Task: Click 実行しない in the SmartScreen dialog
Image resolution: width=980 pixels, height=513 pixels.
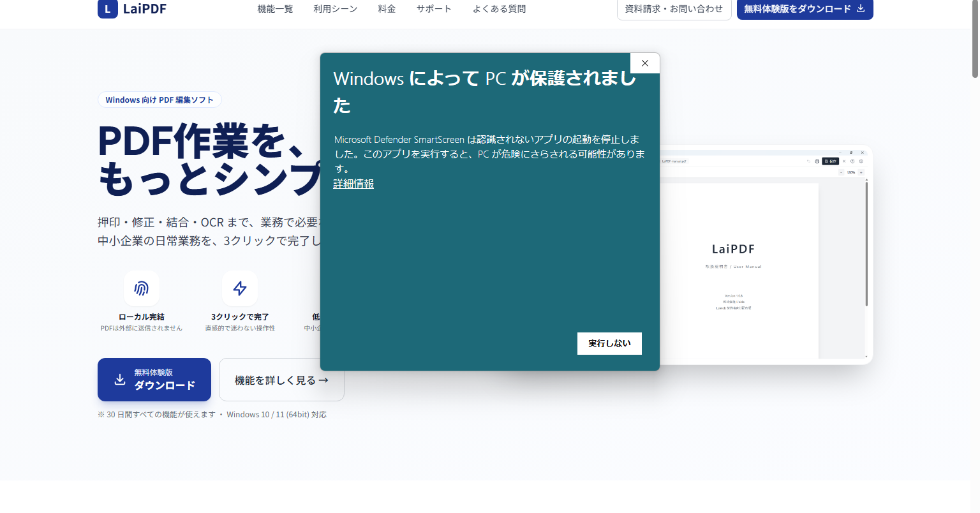Action: [609, 343]
